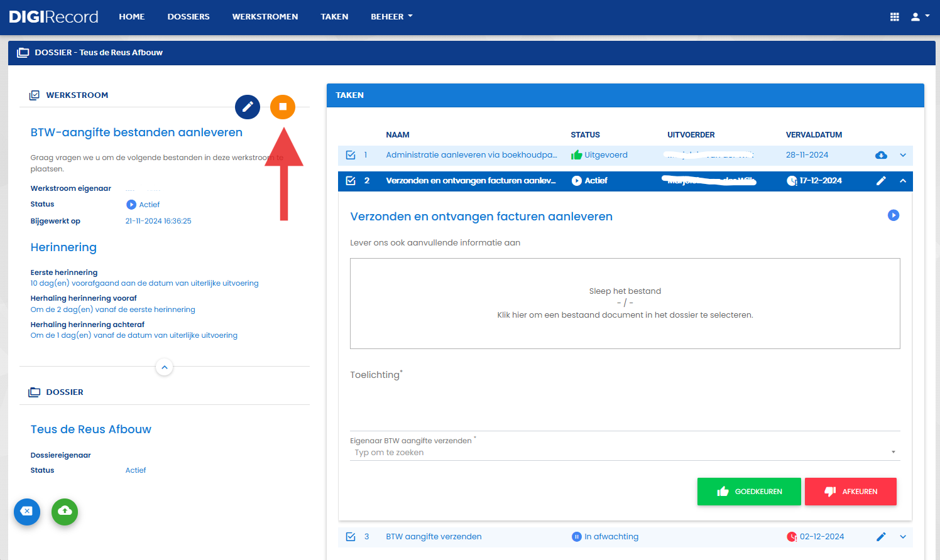Click the cloud download icon on task 1

click(881, 155)
